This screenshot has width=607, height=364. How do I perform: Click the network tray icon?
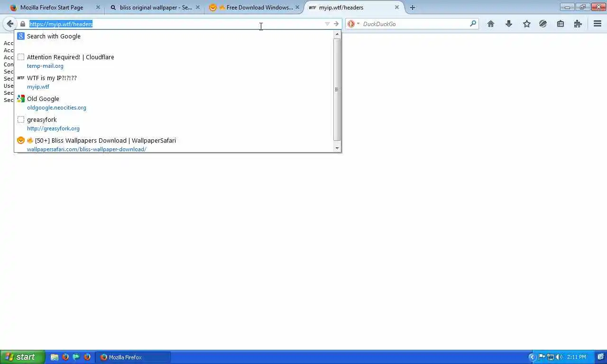[551, 357]
